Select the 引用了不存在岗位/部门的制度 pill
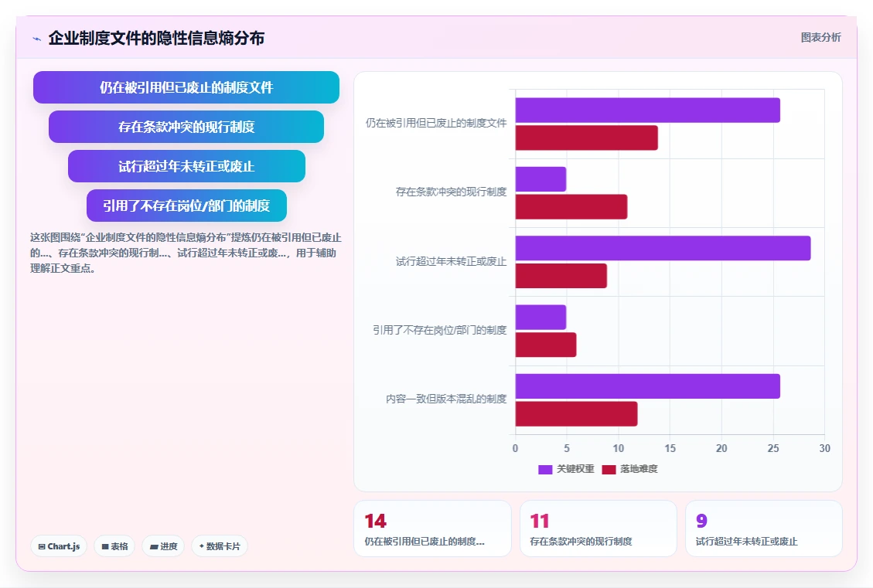This screenshot has width=873, height=588. pos(186,206)
